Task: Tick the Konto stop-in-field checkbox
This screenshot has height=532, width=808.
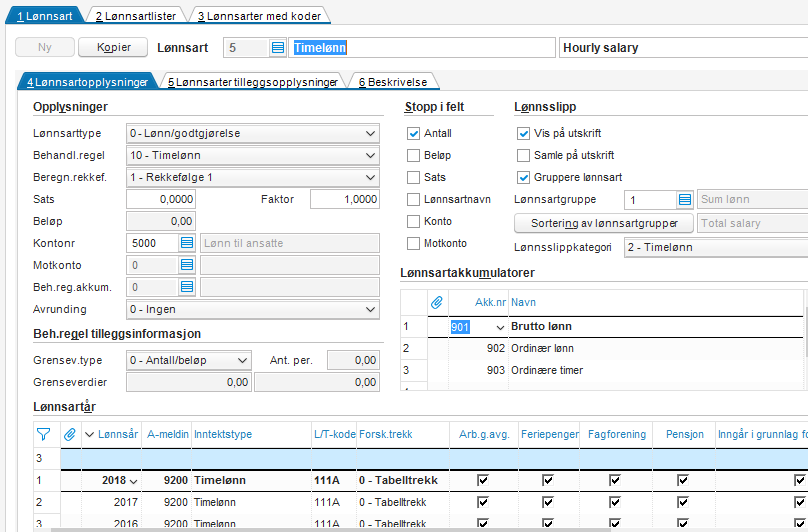Action: (413, 222)
